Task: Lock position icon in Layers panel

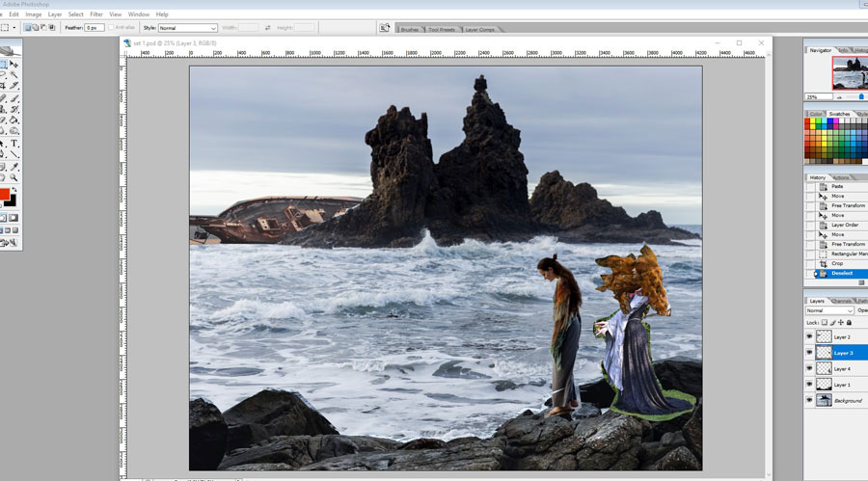Action: 841,323
